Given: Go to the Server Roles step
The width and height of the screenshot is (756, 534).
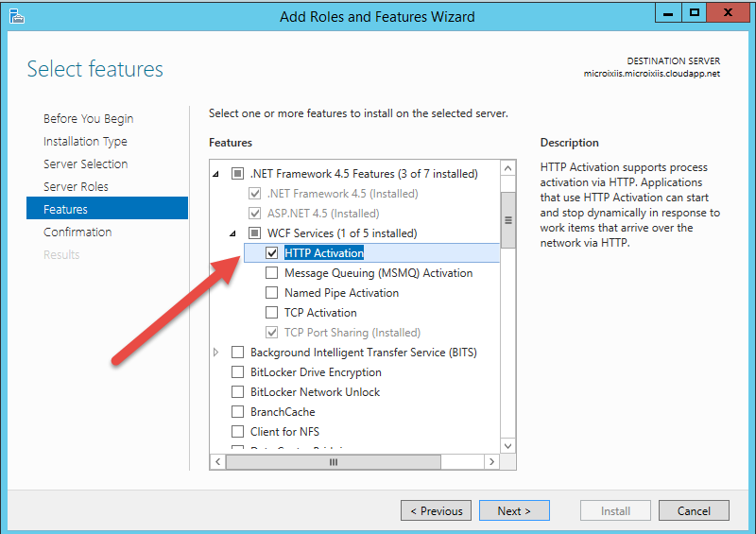Looking at the screenshot, I should click(x=76, y=187).
